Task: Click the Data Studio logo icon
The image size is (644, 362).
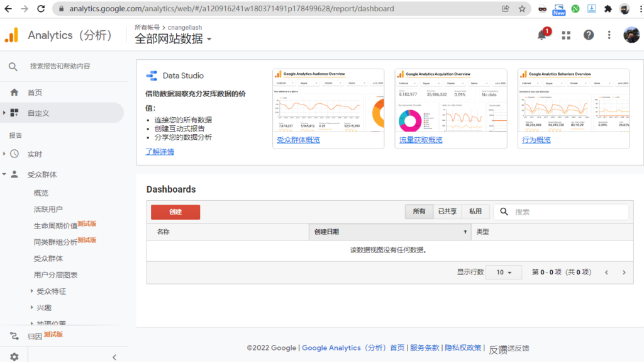Action: [x=152, y=76]
